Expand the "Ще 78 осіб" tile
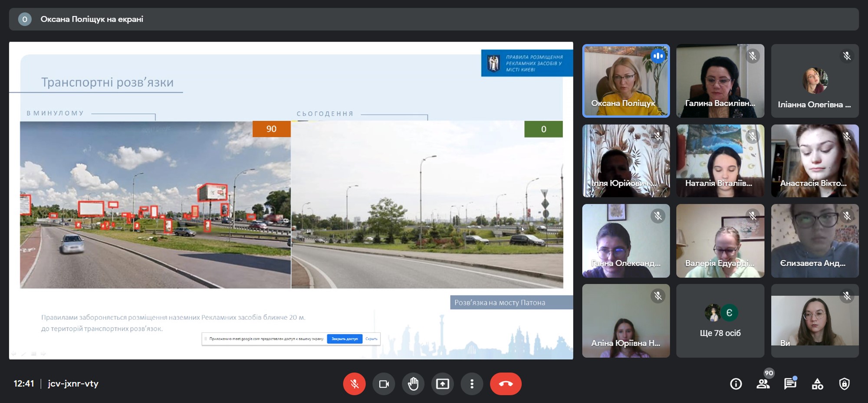 (720, 321)
